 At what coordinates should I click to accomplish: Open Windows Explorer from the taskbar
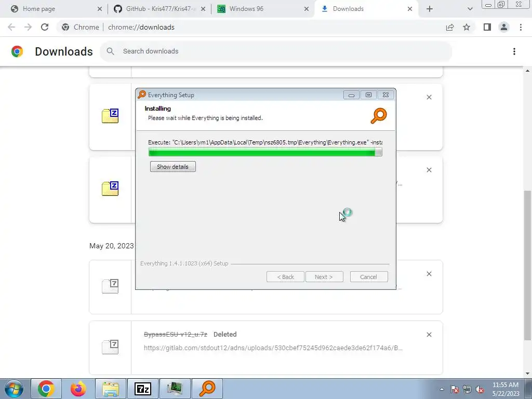click(111, 389)
